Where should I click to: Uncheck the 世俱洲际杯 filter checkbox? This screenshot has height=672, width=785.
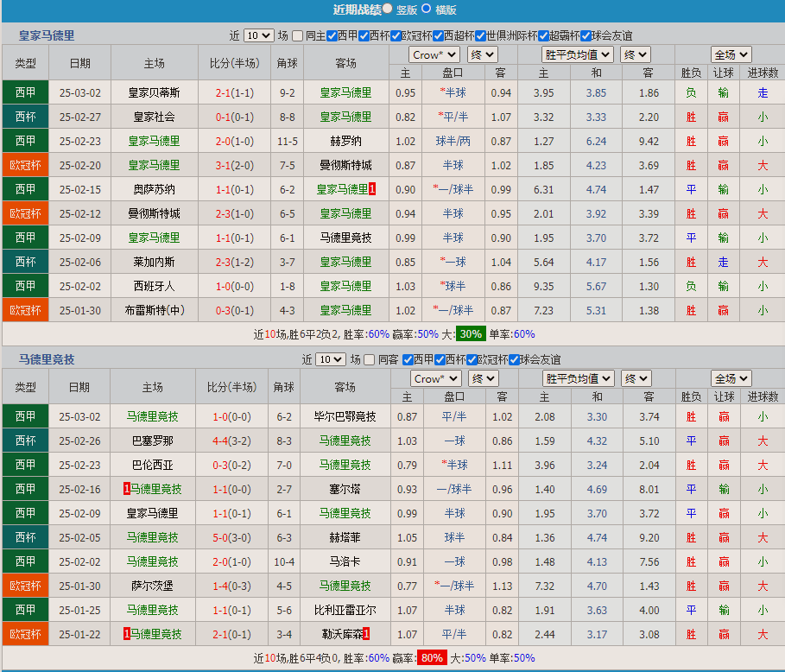pyautogui.click(x=480, y=35)
